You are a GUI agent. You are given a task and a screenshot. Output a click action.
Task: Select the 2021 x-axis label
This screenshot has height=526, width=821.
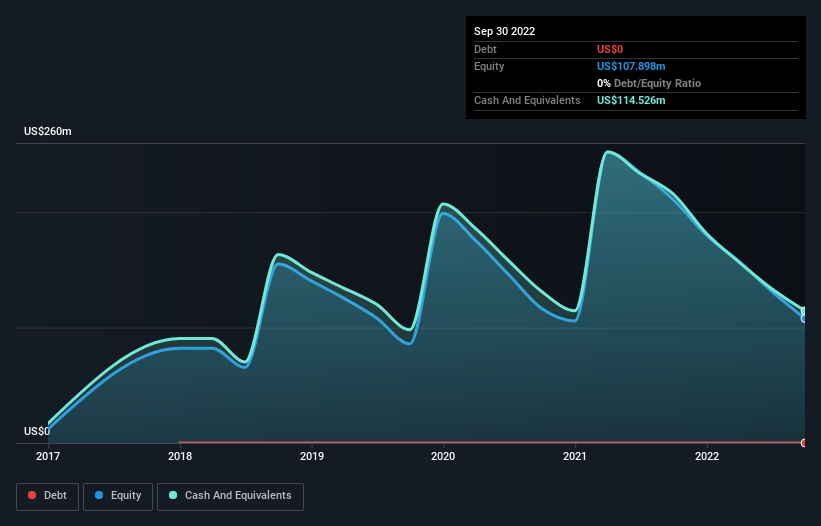(575, 456)
